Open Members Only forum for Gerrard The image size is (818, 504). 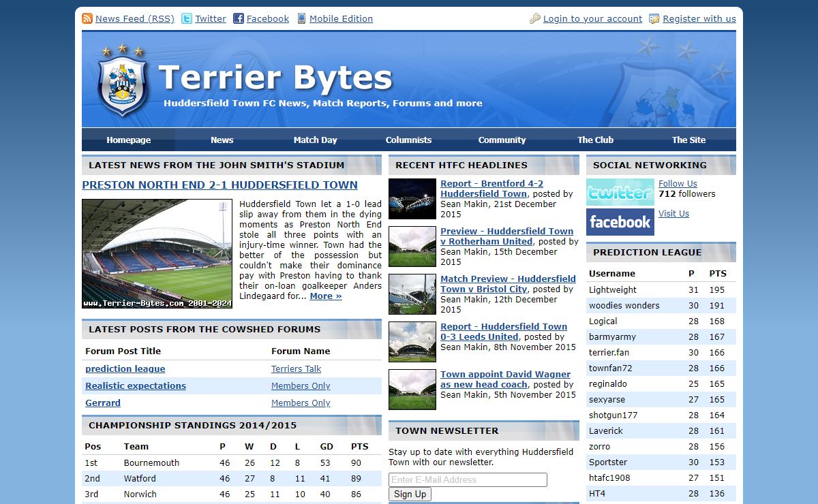pos(301,403)
